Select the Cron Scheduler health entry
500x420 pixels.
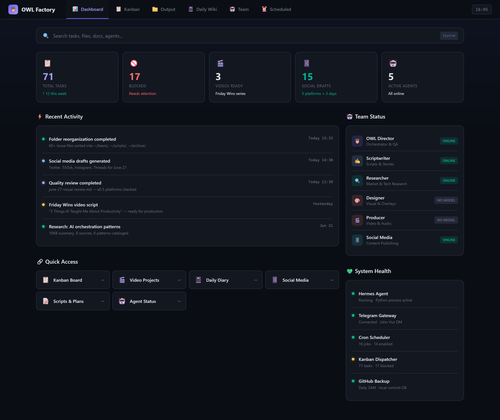click(x=405, y=340)
